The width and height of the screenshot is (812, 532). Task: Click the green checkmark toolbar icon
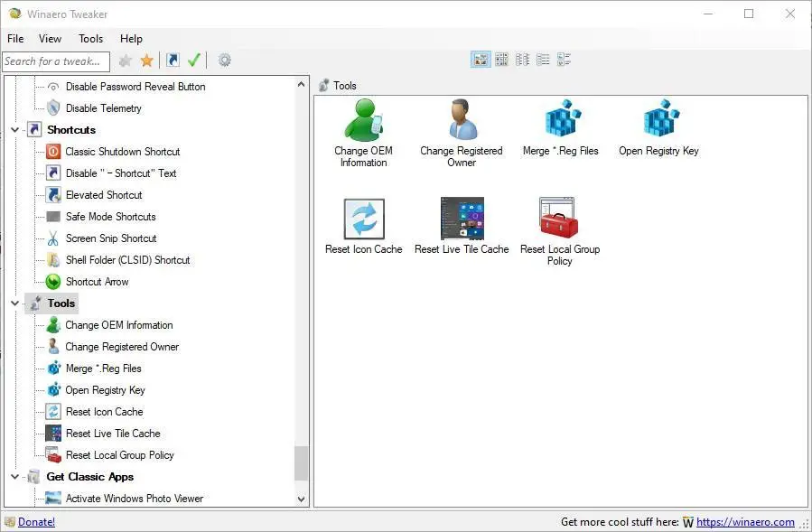pos(194,61)
